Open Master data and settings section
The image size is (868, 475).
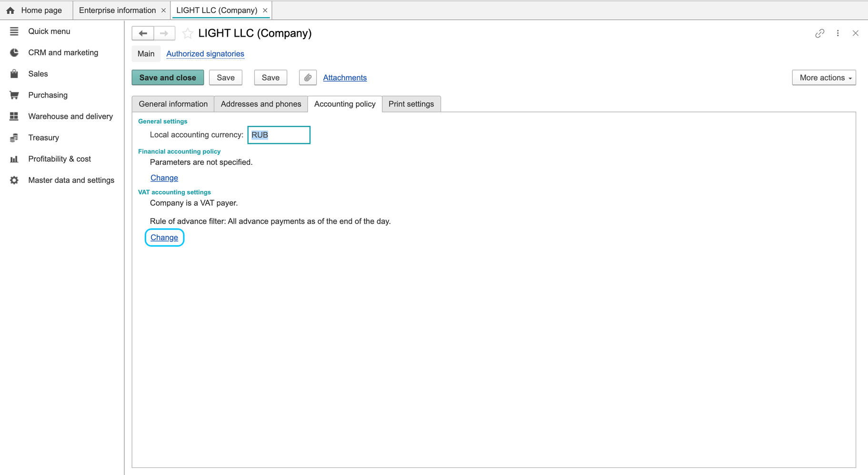(x=71, y=180)
